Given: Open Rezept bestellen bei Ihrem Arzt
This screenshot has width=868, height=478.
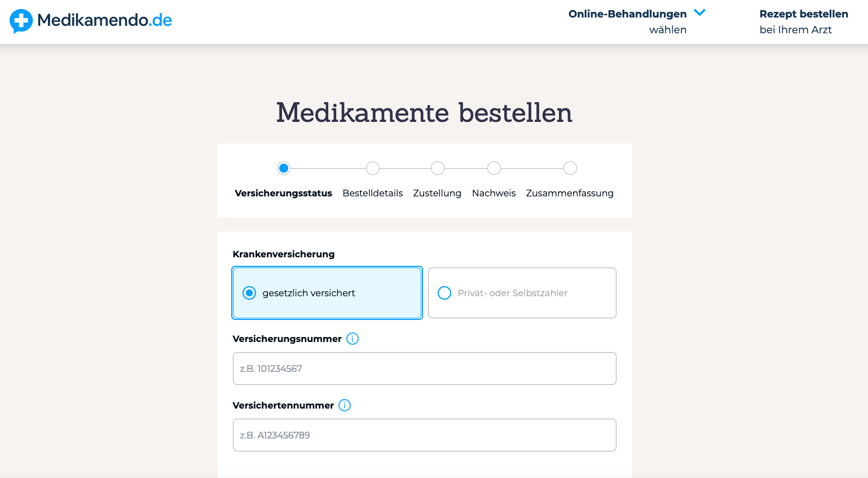Looking at the screenshot, I should pos(803,21).
